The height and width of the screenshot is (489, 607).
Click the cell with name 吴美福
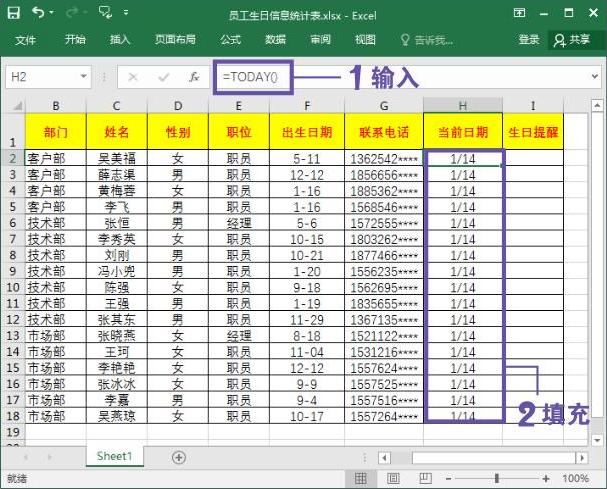pos(117,158)
